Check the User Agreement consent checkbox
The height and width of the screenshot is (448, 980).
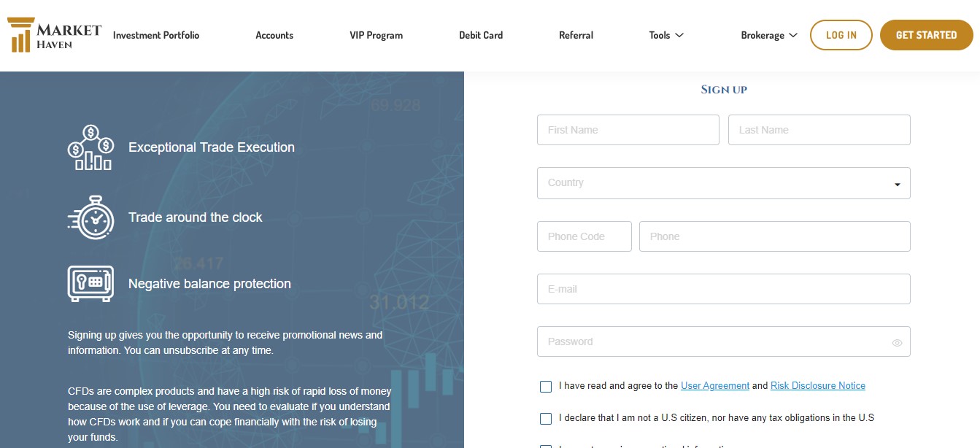(546, 387)
